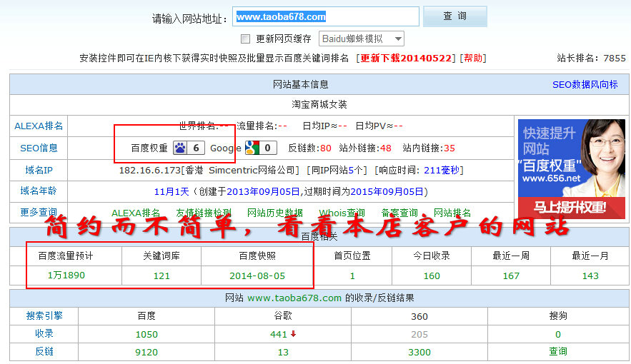Click the 搜狗 反链 查询 link
The width and height of the screenshot is (631, 364).
point(558,352)
